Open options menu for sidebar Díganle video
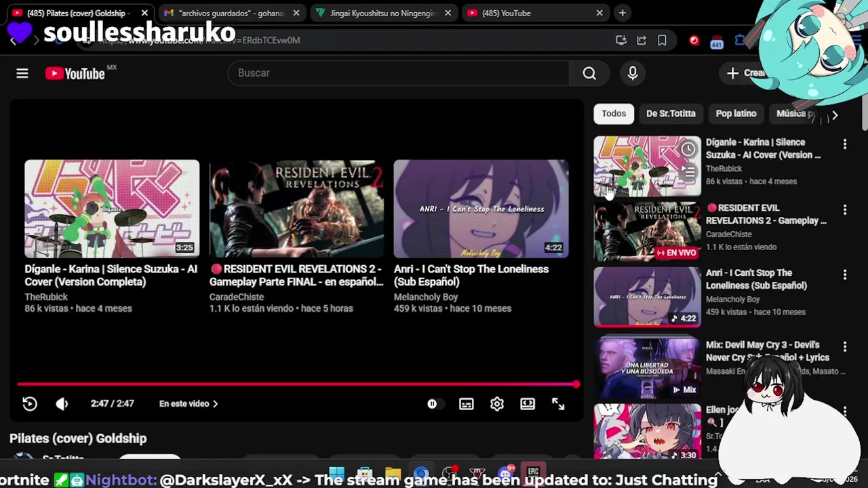The image size is (868, 488). tap(845, 144)
